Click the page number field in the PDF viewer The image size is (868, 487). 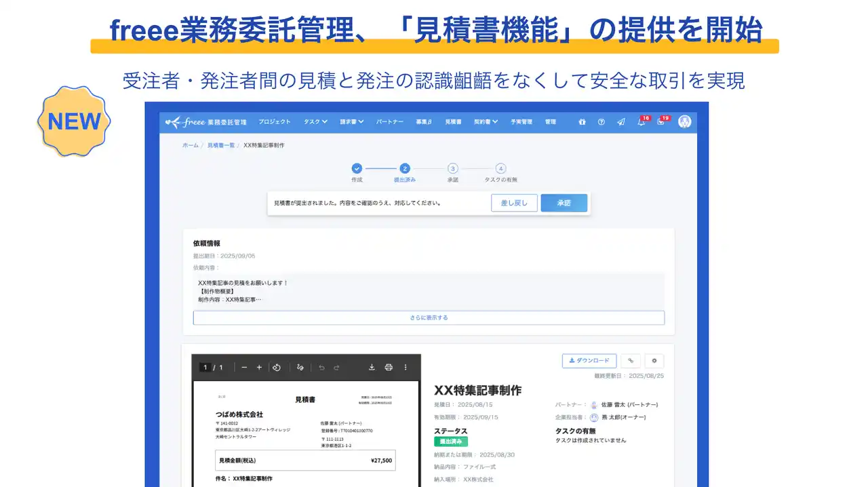[204, 367]
